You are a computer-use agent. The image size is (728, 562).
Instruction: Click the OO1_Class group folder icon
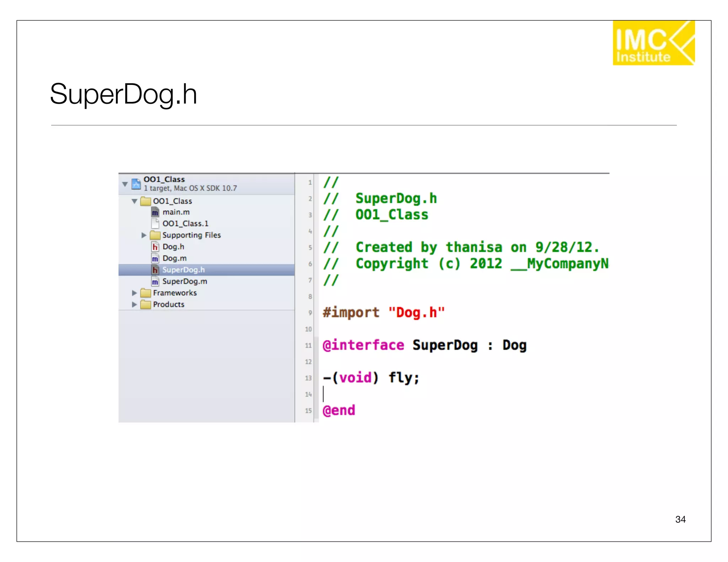click(x=145, y=201)
